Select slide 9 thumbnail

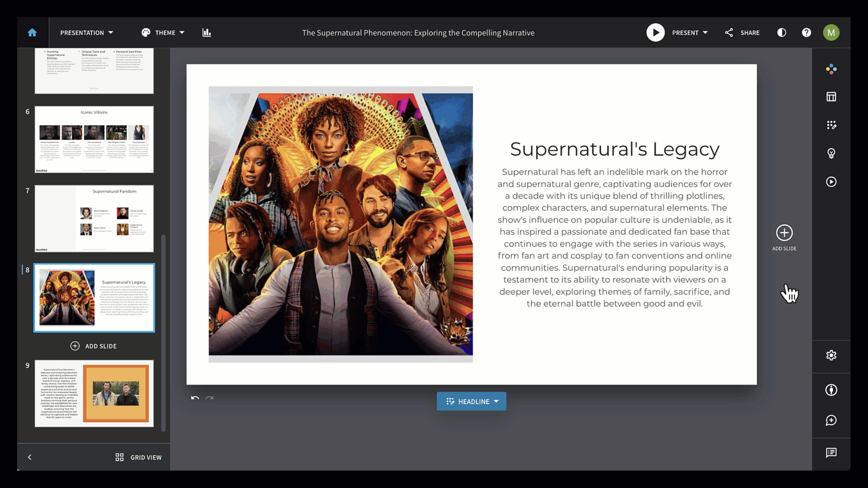94,394
